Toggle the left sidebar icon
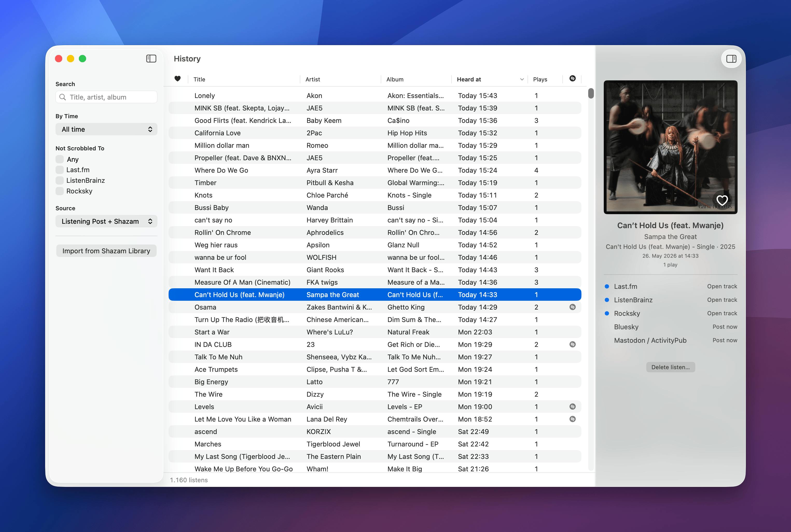Image resolution: width=791 pixels, height=532 pixels. tap(151, 59)
